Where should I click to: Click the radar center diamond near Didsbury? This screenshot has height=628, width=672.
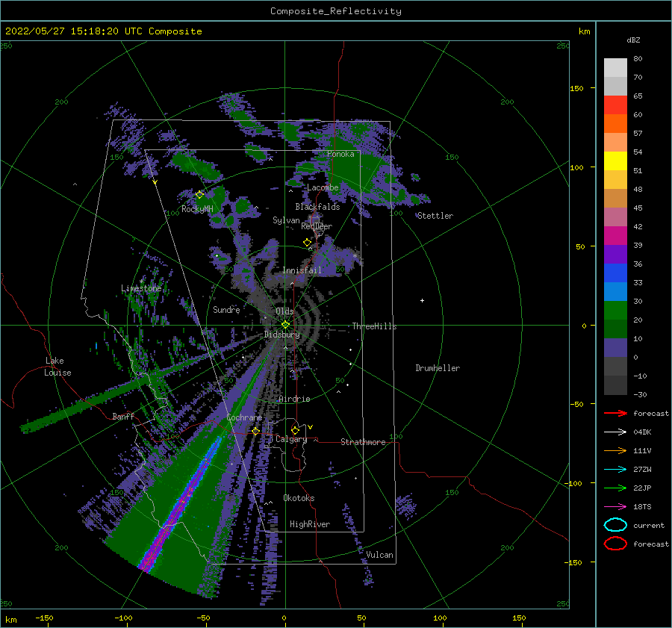285,325
